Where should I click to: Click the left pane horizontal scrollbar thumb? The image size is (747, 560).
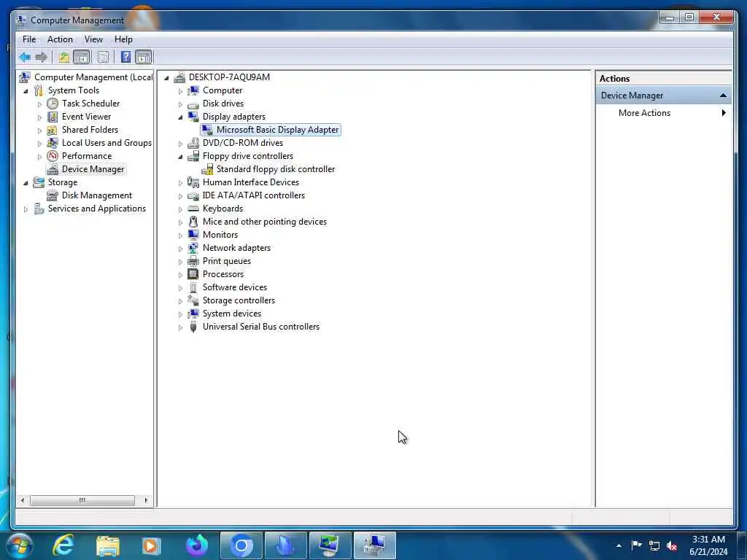(x=82, y=500)
